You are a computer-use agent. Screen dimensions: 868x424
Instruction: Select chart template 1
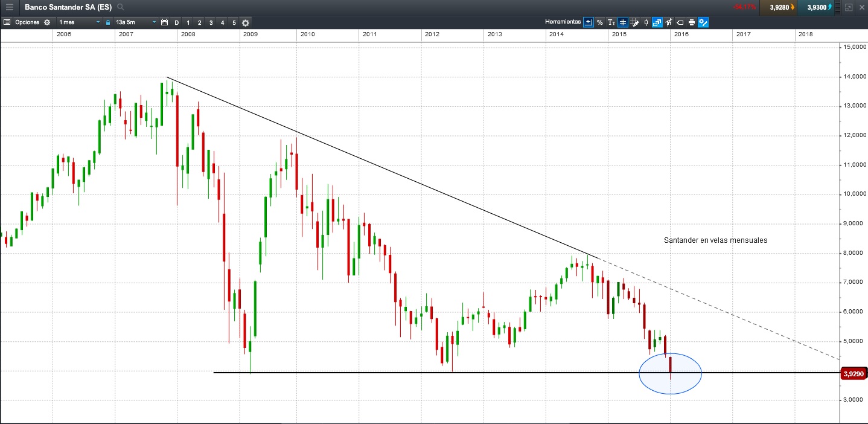[188, 22]
